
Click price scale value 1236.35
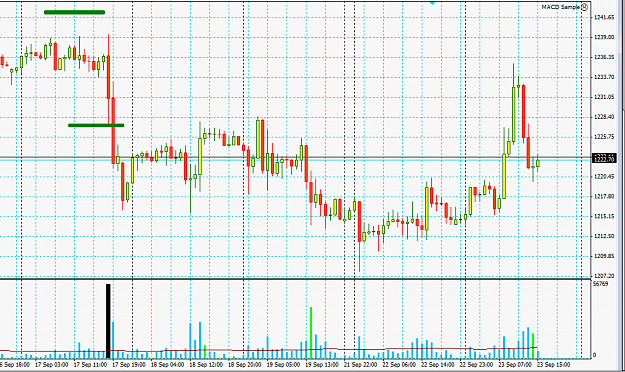604,57
